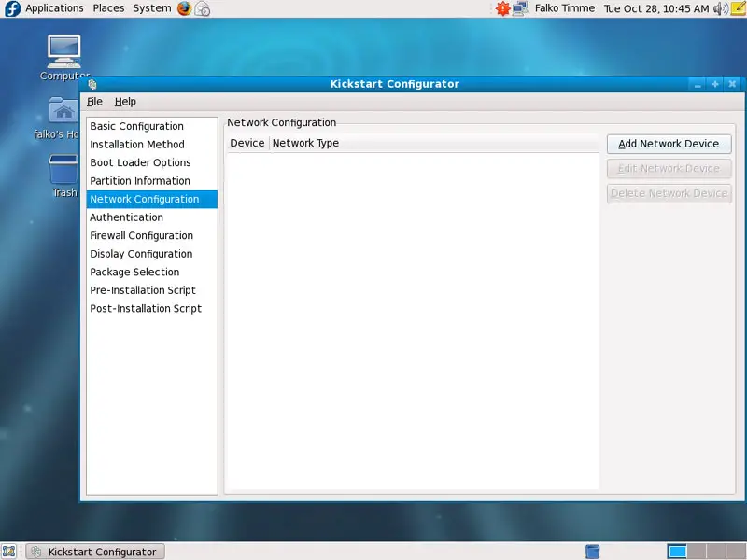Image resolution: width=747 pixels, height=560 pixels.
Task: Switch to the active blue workspace
Action: [677, 552]
